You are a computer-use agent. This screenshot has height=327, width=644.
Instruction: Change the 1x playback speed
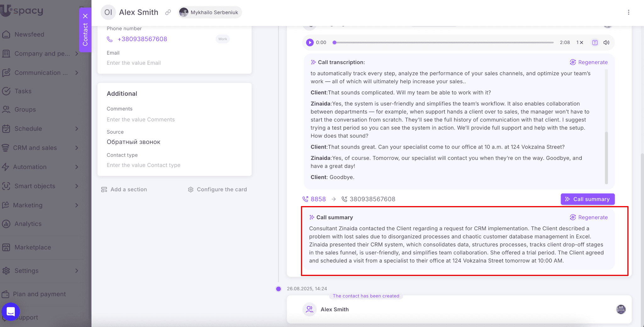tap(580, 42)
